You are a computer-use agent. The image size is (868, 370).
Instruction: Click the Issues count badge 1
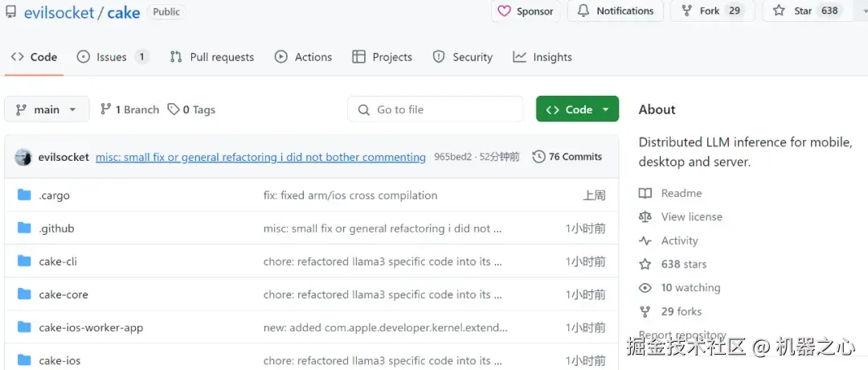pyautogui.click(x=141, y=57)
